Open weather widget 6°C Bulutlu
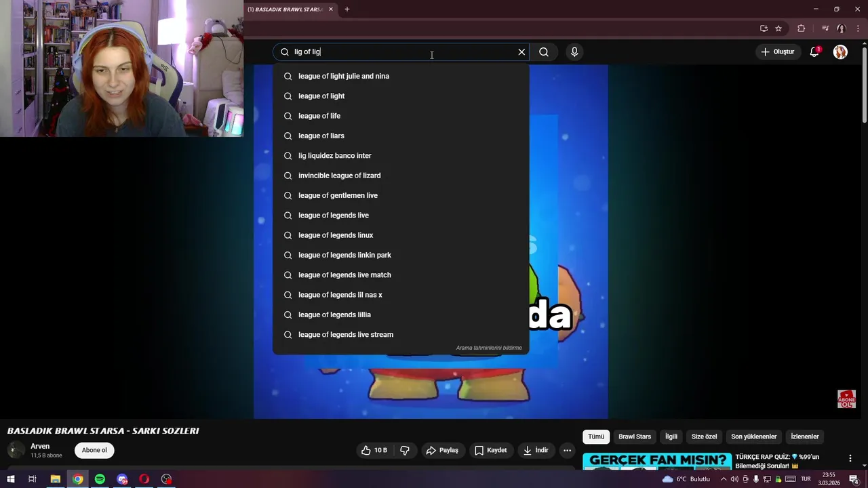The width and height of the screenshot is (868, 488). click(x=686, y=479)
